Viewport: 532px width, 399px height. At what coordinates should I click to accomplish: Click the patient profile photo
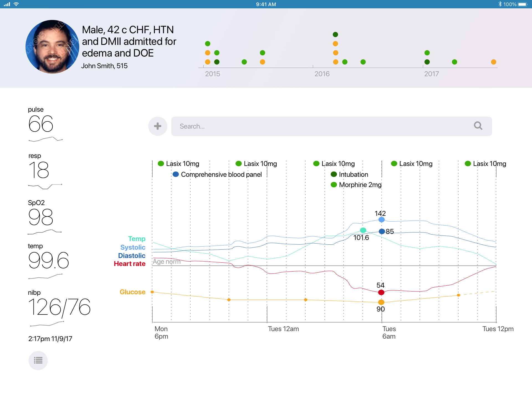tap(52, 47)
